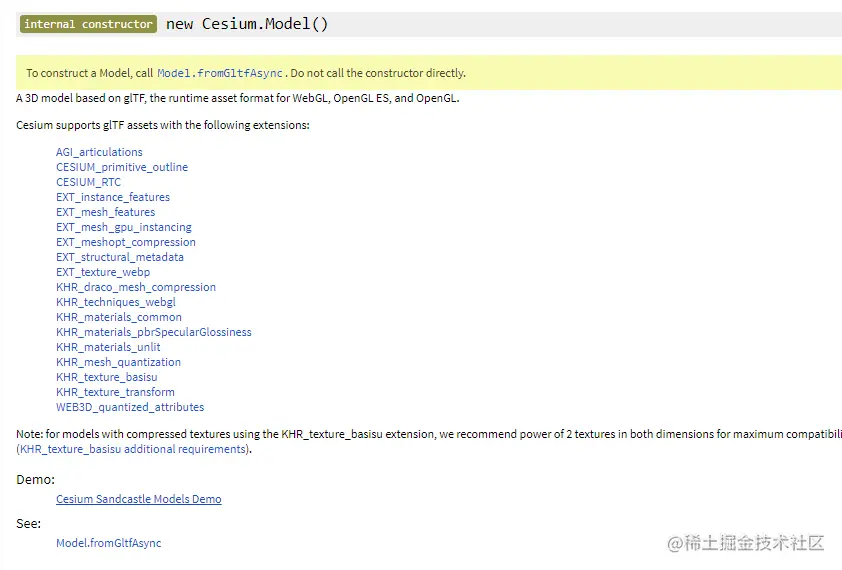Open the EXT_texture_webp link
Screen dimensions: 842x570
[103, 272]
